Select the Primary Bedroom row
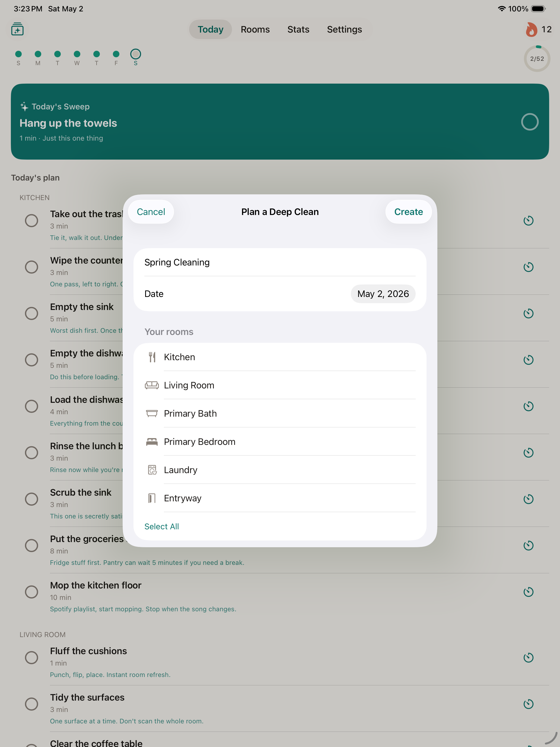Screen dimensions: 560x747 (280, 442)
